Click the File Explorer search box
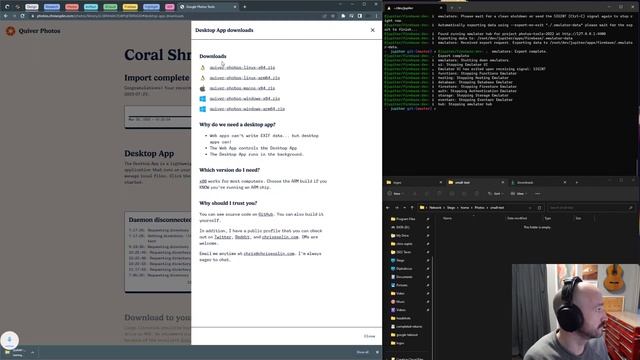The width and height of the screenshot is (640, 360). coord(590,208)
